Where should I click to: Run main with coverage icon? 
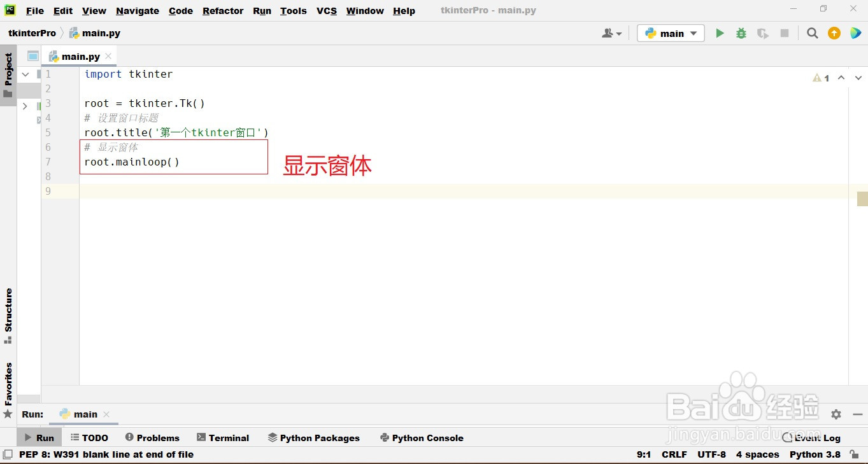pyautogui.click(x=762, y=32)
